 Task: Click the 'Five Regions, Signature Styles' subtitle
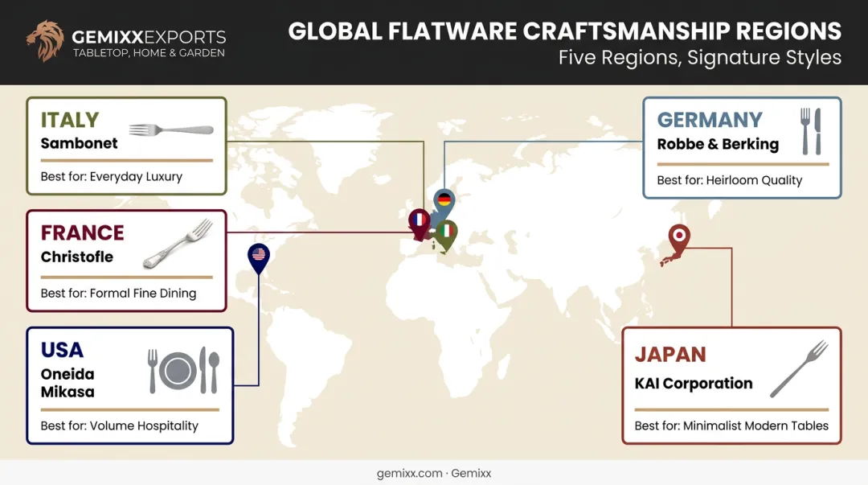click(x=700, y=58)
